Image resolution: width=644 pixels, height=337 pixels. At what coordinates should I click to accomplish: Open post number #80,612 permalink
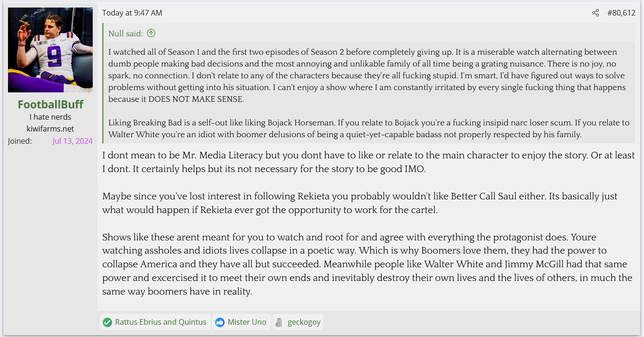621,13
